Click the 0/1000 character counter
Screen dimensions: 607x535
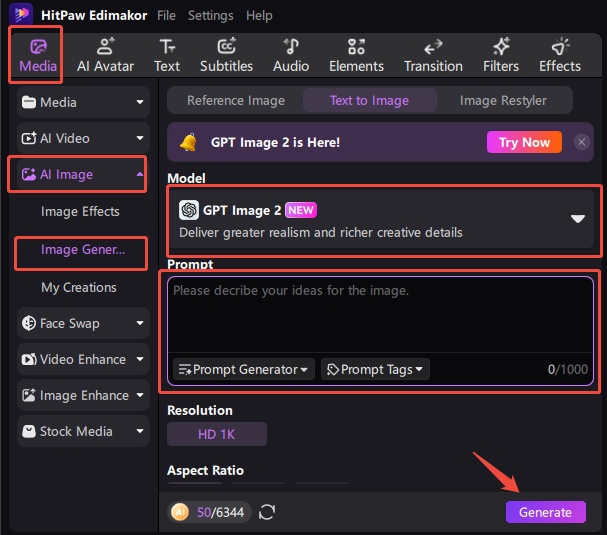pyautogui.click(x=568, y=369)
